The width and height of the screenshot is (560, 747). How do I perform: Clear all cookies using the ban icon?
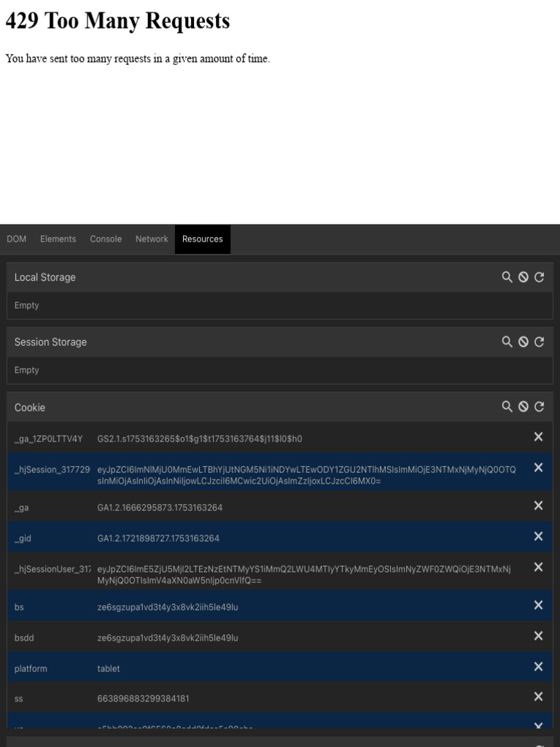pos(524,407)
